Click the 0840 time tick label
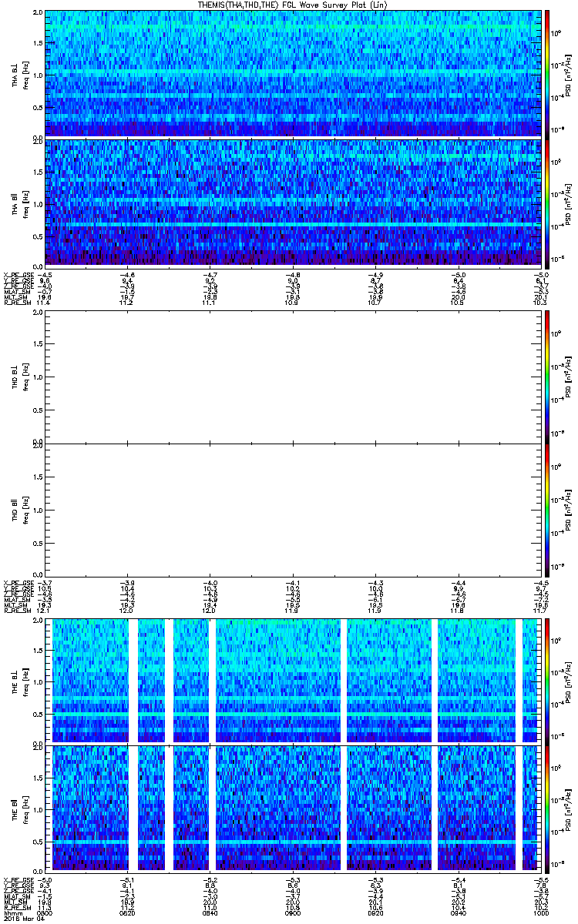The height and width of the screenshot is (924, 578). click(210, 912)
